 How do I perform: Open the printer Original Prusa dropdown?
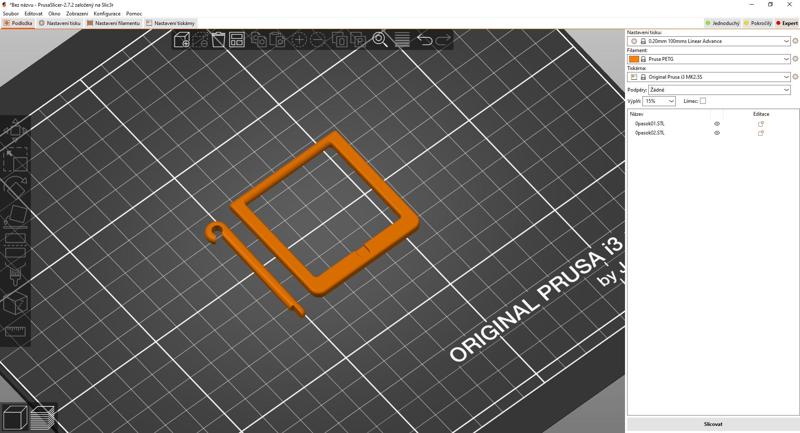pos(709,77)
